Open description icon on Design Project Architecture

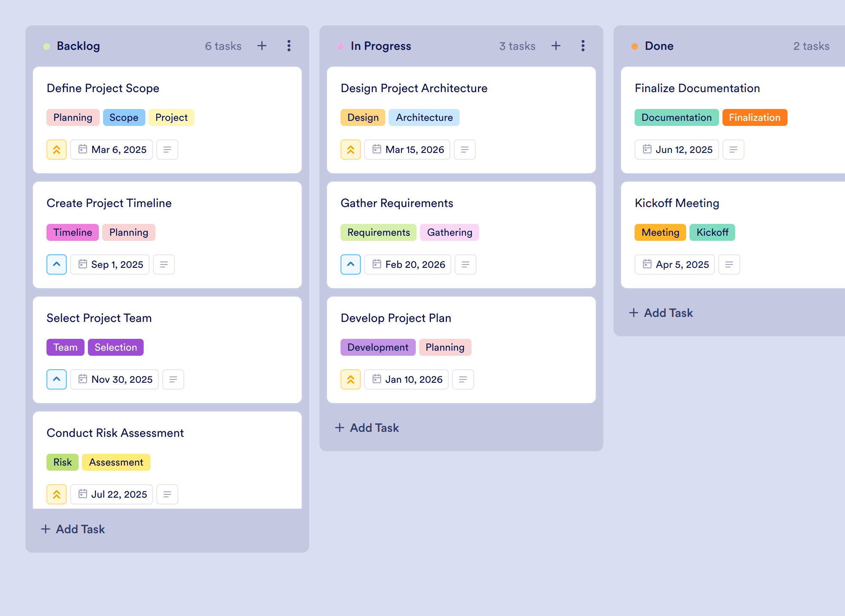click(x=465, y=150)
